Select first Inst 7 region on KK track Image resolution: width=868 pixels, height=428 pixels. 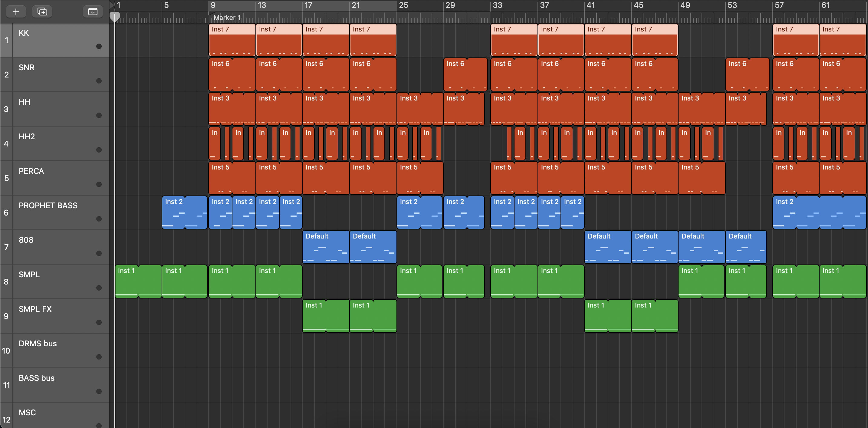232,41
